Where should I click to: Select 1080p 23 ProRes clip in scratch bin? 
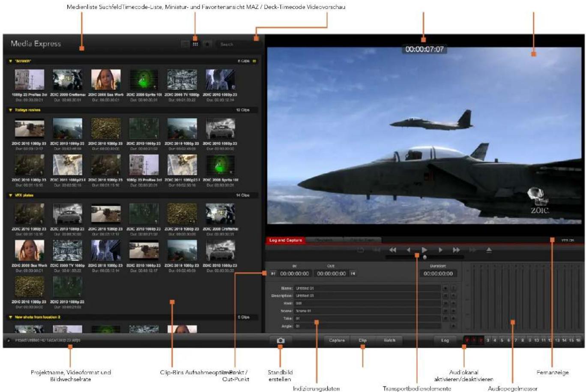[x=30, y=85]
